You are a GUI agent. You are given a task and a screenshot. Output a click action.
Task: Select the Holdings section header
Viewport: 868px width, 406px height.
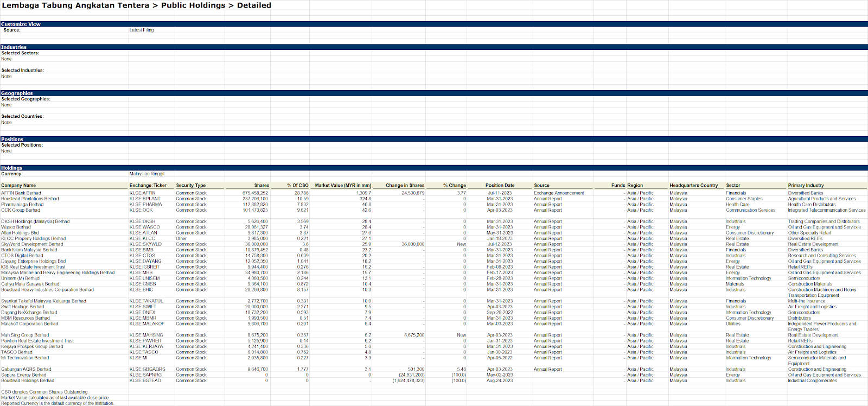[434, 168]
